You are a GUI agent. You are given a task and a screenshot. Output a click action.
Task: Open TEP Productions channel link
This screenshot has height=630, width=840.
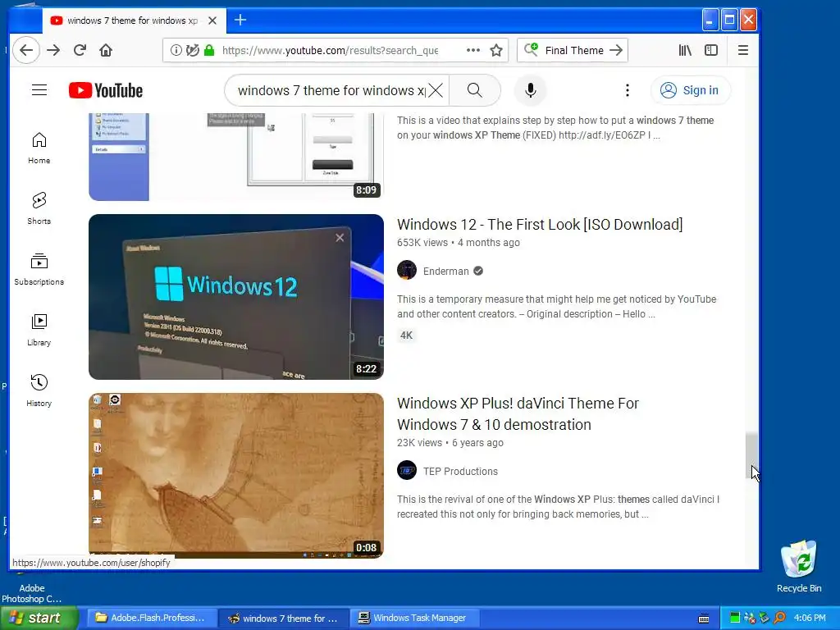tap(460, 472)
